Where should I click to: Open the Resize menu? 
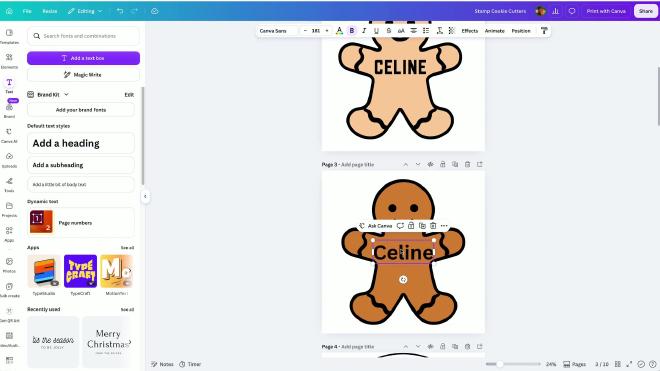pyautogui.click(x=50, y=11)
